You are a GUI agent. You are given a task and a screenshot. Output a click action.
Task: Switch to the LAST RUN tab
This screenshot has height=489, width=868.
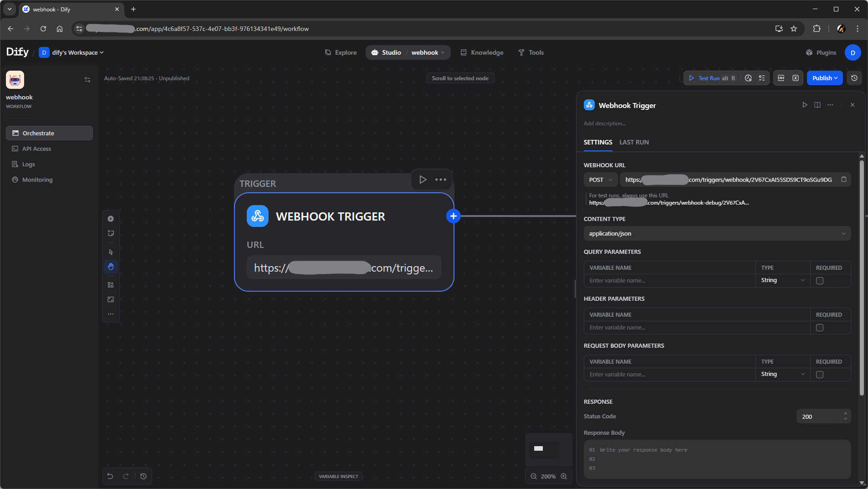coord(634,142)
